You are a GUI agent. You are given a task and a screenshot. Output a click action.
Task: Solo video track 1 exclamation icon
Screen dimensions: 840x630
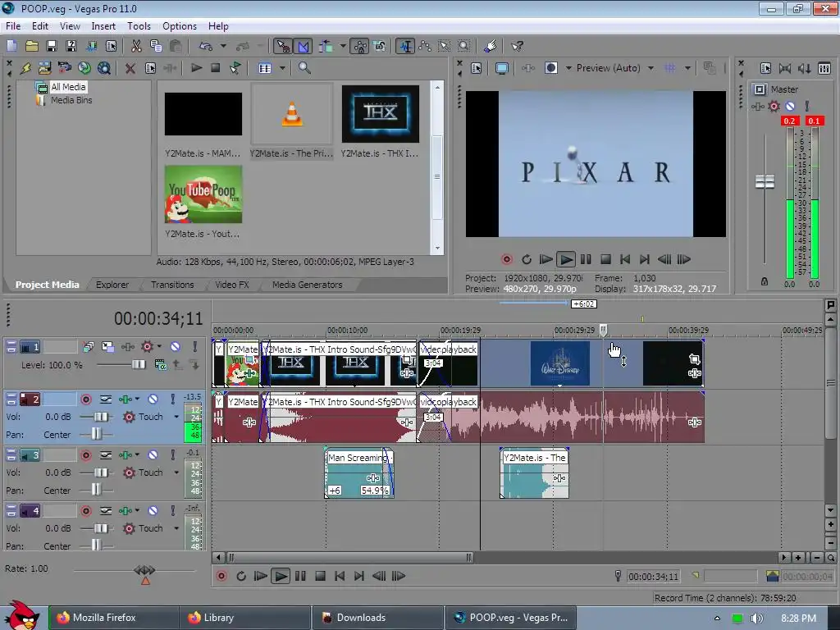[195, 347]
